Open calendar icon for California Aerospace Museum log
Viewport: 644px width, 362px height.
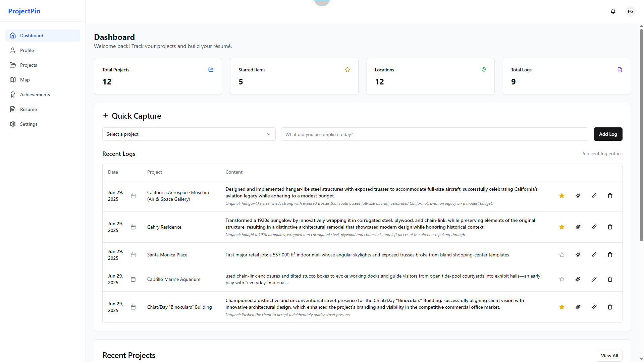point(133,196)
